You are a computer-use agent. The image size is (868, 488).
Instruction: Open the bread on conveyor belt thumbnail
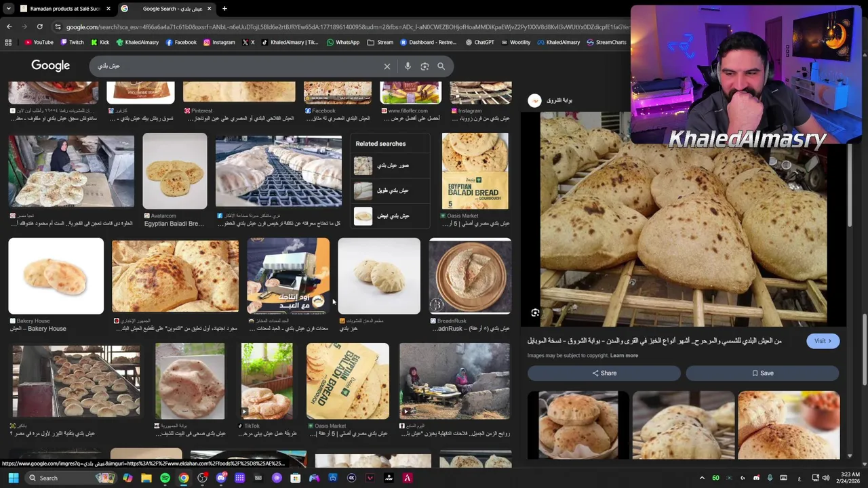click(278, 171)
